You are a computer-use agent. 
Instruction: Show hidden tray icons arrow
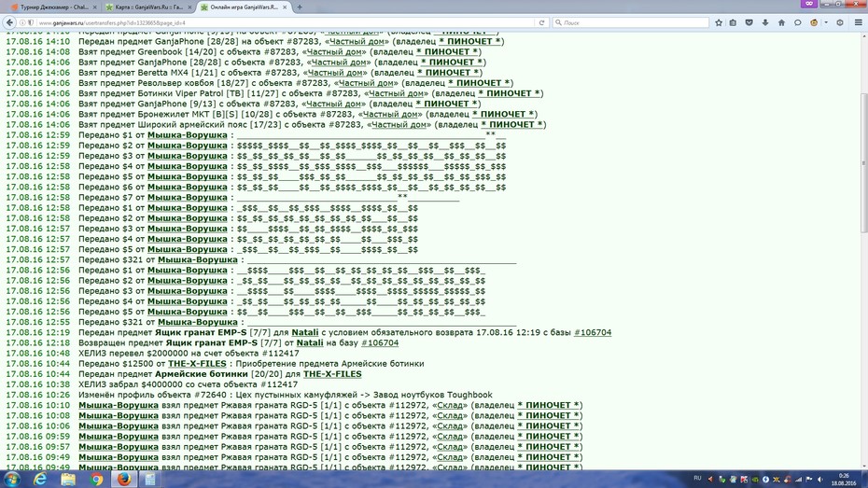click(710, 480)
